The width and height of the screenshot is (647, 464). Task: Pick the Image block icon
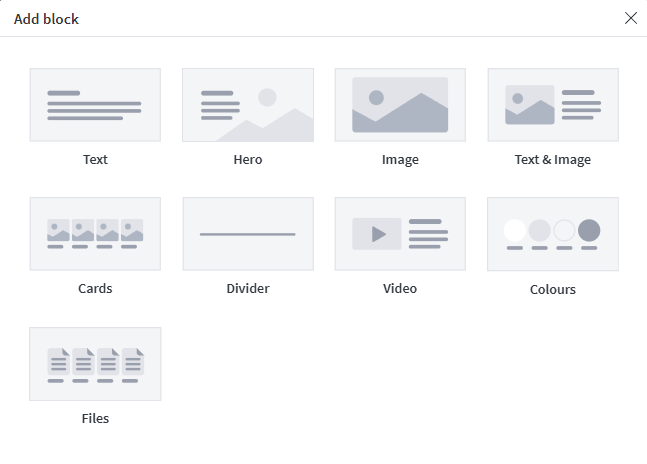tap(400, 105)
